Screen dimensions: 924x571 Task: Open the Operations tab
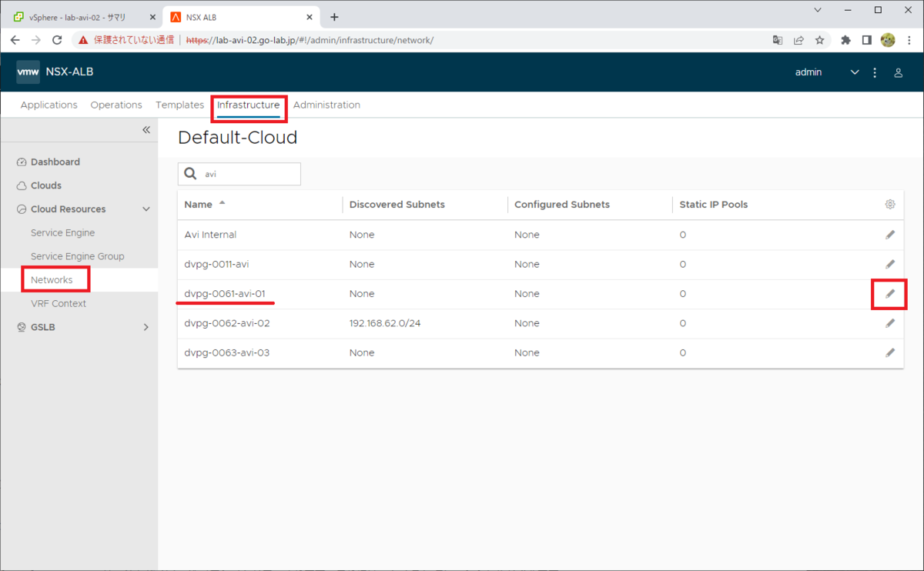[x=116, y=105]
